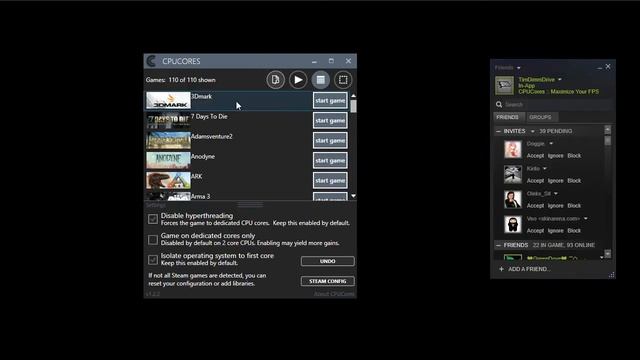Ignore Doggie's friend invite
Image resolution: width=640 pixels, height=360 pixels.
click(556, 156)
